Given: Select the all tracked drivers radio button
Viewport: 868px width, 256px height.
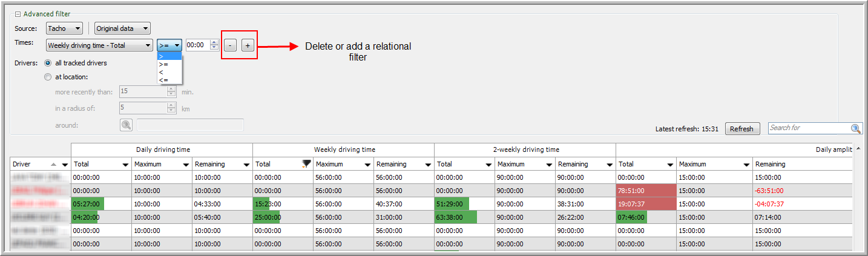Looking at the screenshot, I should click(48, 63).
